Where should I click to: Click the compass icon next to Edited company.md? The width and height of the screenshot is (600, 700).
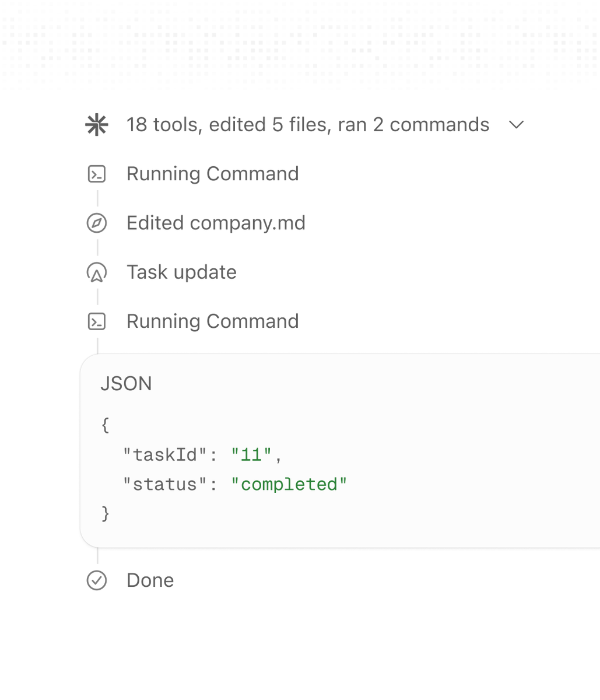[x=97, y=223]
